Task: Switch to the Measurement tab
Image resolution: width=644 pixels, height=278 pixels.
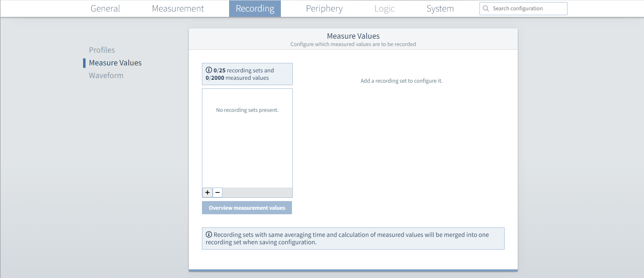Action: (178, 9)
